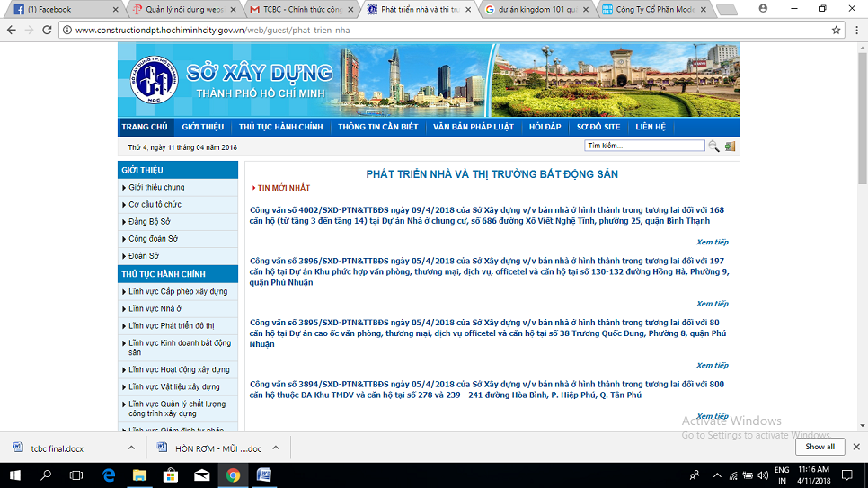Open the THỦ TỤC HÀNH CHÍNH menu

[x=280, y=127]
